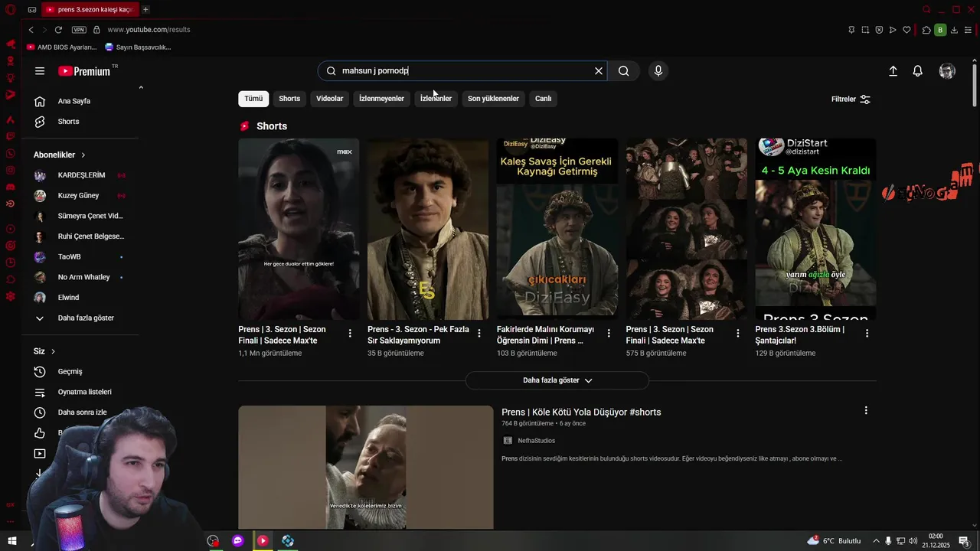The width and height of the screenshot is (980, 551).
Task: Select the Shorts filter chip
Action: click(x=289, y=99)
